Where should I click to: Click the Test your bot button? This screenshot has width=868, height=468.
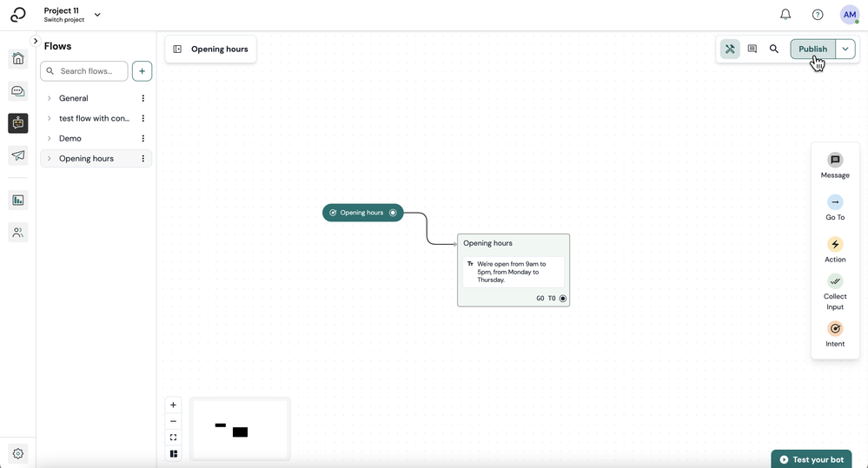[811, 459]
